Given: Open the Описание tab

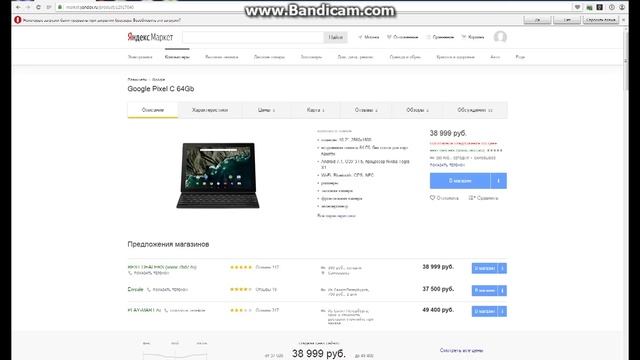Looking at the screenshot, I should pos(153,110).
